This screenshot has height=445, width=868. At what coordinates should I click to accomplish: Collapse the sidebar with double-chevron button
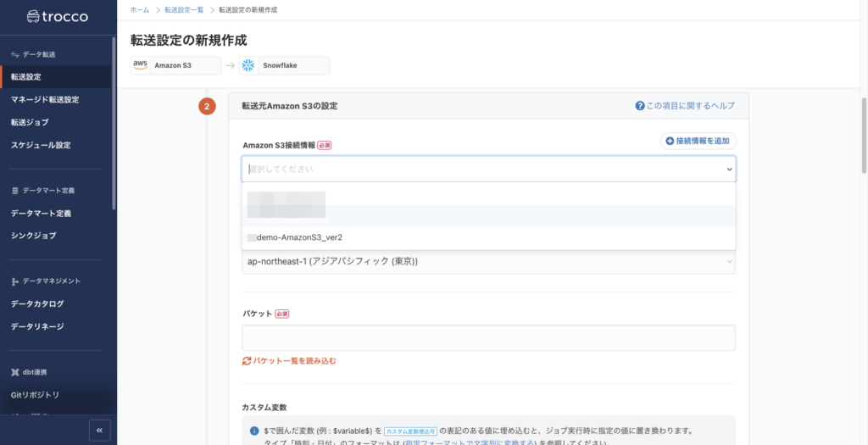click(99, 430)
